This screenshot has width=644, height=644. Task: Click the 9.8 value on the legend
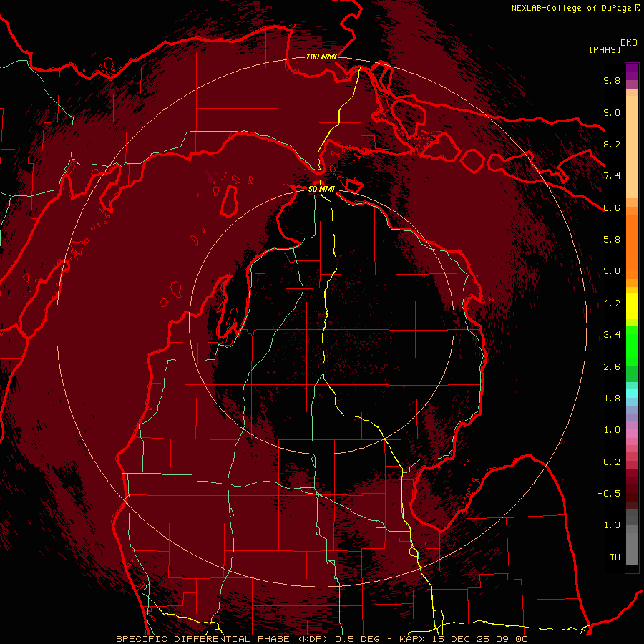pyautogui.click(x=612, y=80)
